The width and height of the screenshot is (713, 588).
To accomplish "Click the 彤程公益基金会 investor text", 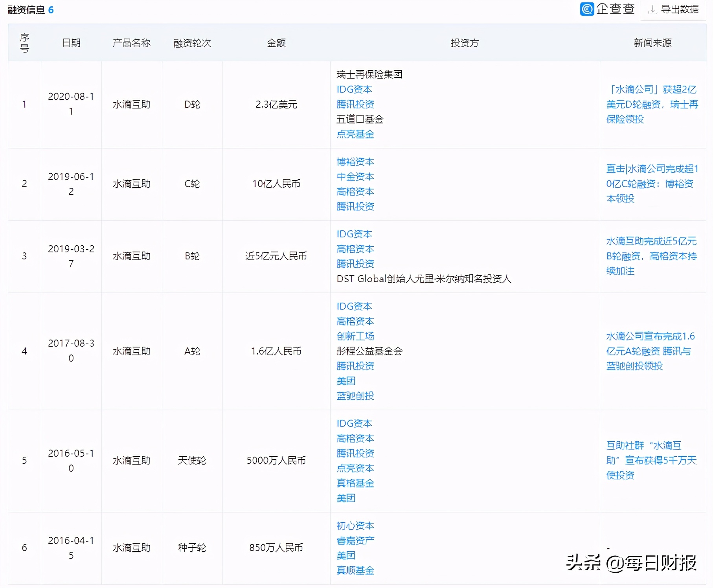I will [369, 351].
